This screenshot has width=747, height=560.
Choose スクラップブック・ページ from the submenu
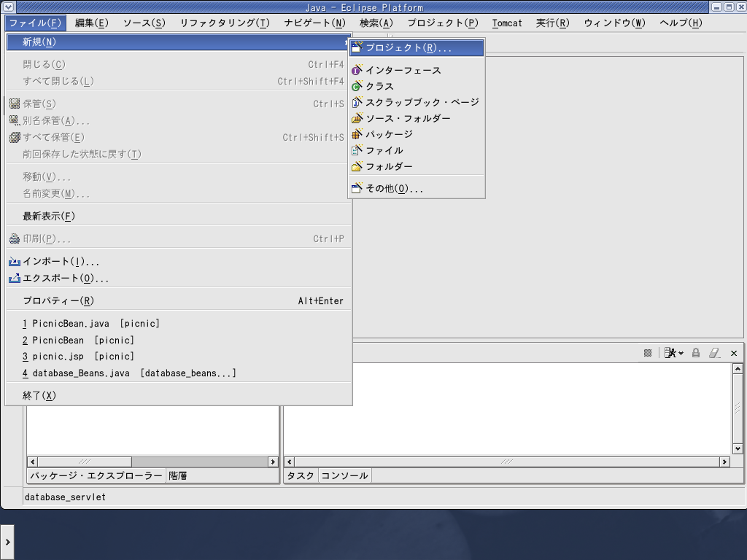coord(417,102)
